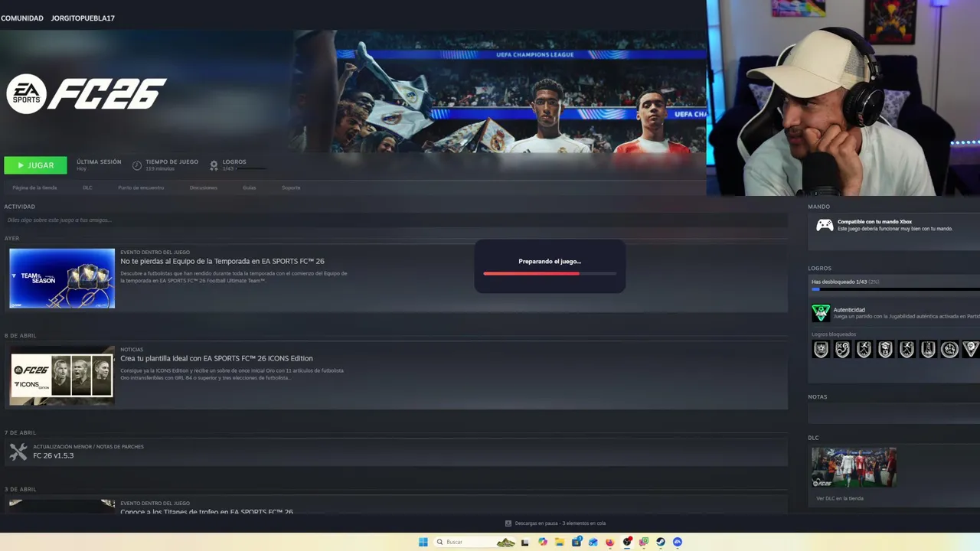
Task: Open the Guías tab
Action: [250, 187]
